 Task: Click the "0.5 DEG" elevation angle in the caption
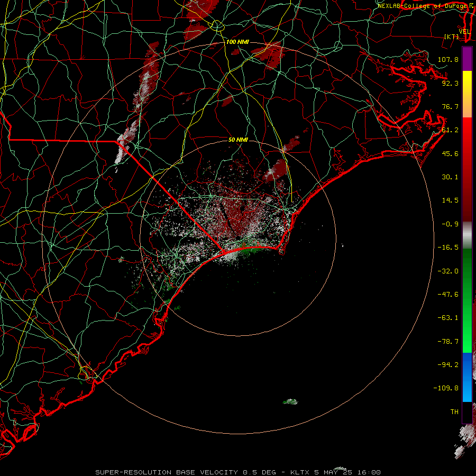tap(259, 472)
